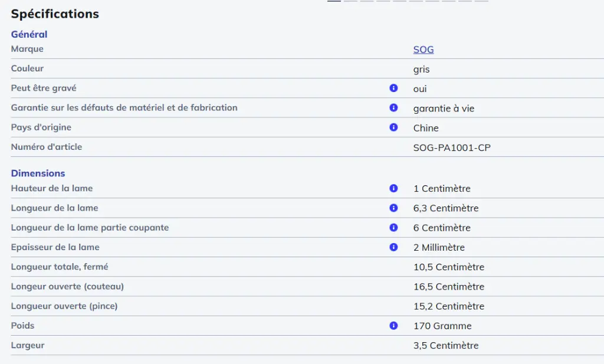Open the Poids info icon
Image resolution: width=604 pixels, height=364 pixels.
[x=393, y=326]
